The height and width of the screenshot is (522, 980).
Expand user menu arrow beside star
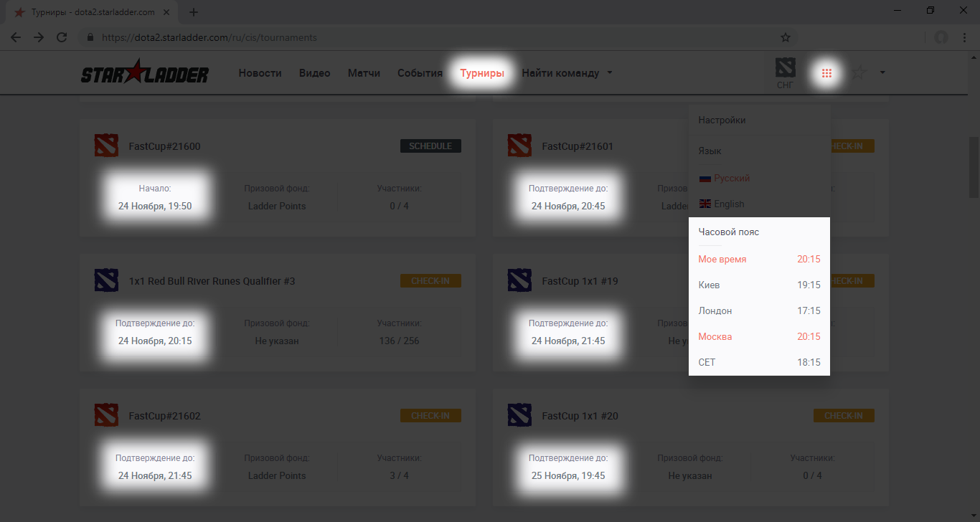(882, 72)
